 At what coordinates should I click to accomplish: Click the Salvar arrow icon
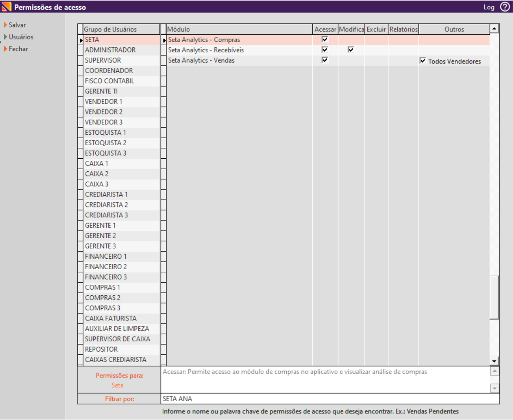tap(5, 25)
